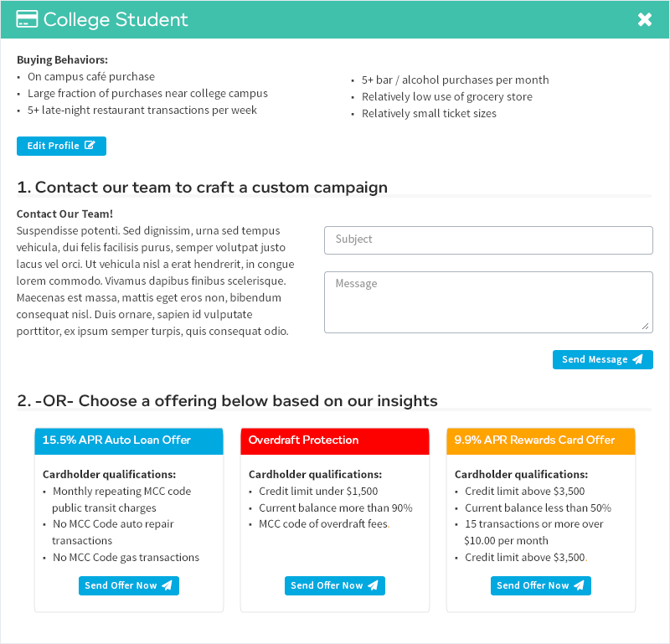
Task: Select the red Overdraft Protection header
Action: point(335,440)
